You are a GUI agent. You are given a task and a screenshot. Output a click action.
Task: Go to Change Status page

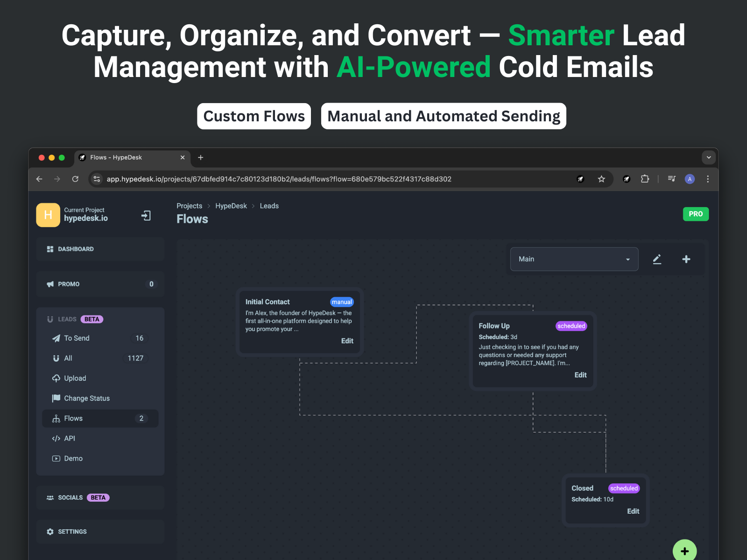pos(87,399)
